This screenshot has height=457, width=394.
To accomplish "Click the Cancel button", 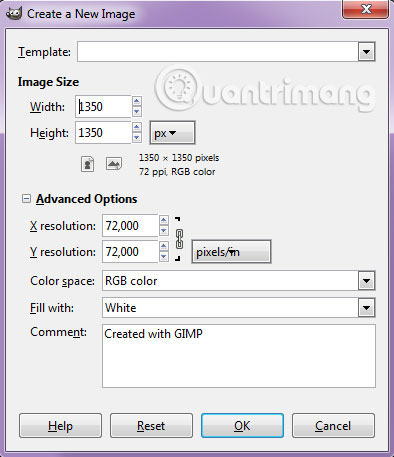I will point(333,426).
